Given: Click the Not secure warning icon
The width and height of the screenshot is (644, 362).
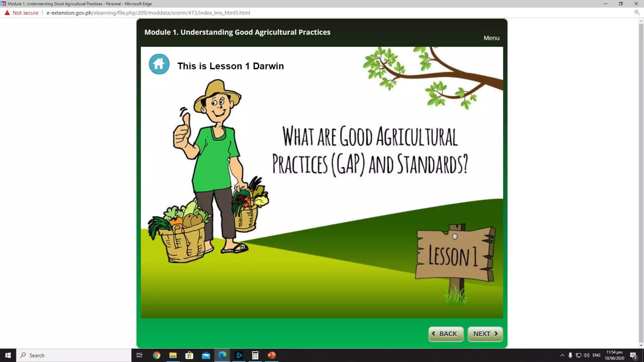Looking at the screenshot, I should [7, 13].
